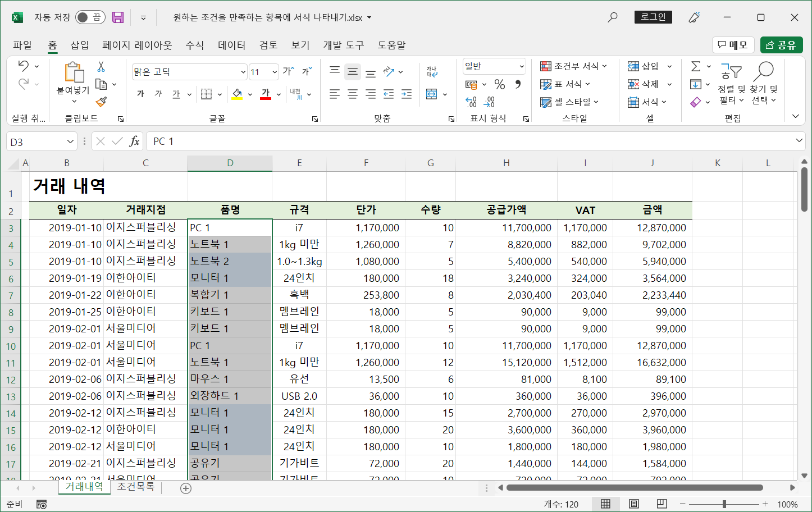Open 찾기 및 선택 menu
The height and width of the screenshot is (512, 812).
tap(764, 83)
